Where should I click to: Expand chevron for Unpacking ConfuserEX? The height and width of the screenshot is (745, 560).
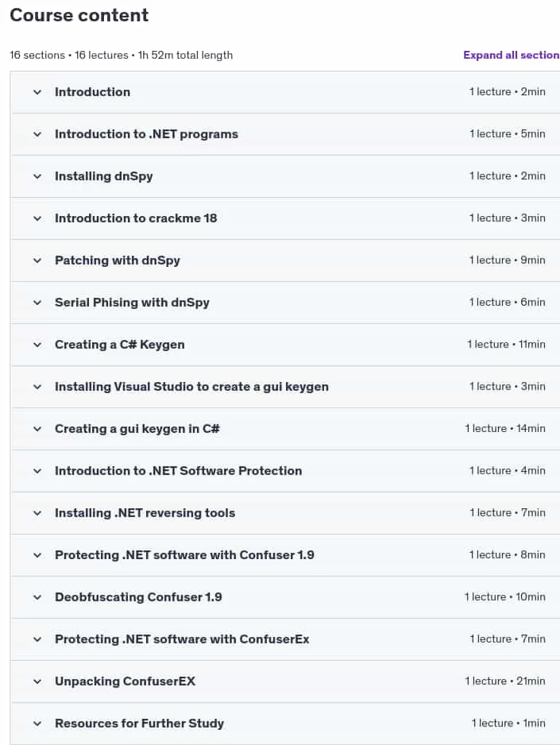click(x=37, y=681)
